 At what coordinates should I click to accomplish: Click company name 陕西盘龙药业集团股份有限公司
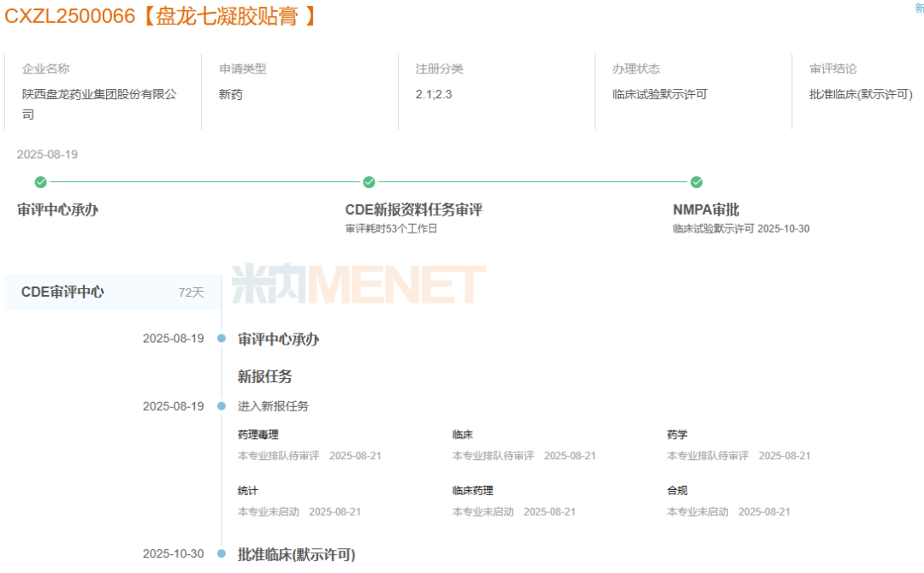point(99,104)
